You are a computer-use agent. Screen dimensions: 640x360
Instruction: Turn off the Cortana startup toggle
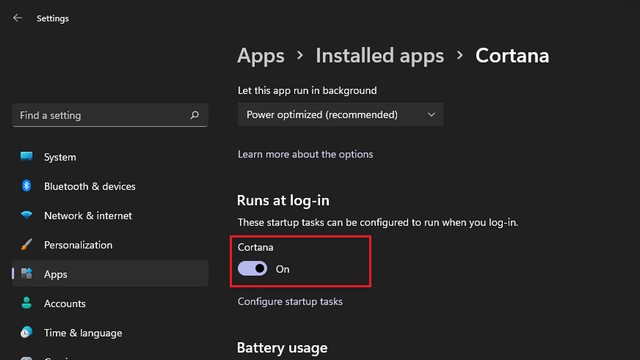(x=253, y=269)
